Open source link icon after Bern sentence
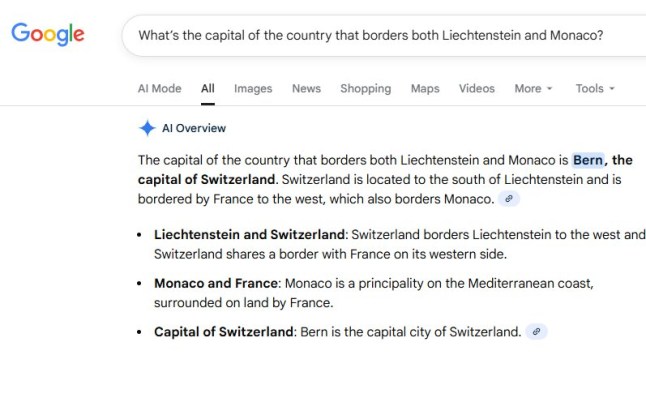Screen dimensions: 646x402 537,332
